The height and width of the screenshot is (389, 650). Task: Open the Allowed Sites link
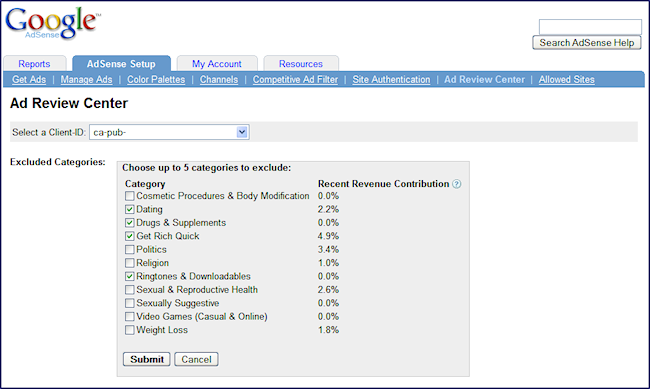point(566,79)
